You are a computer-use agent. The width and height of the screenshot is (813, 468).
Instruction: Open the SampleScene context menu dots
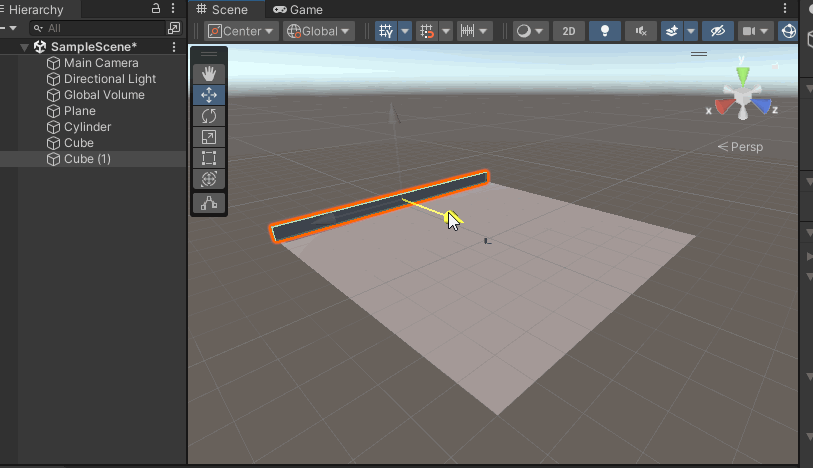click(174, 47)
